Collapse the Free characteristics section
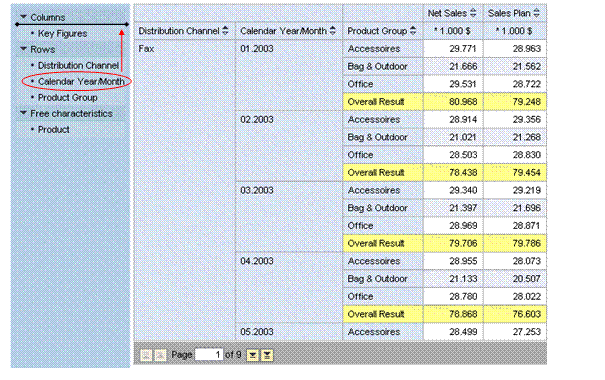Screen dimensions: 605x380 point(24,113)
